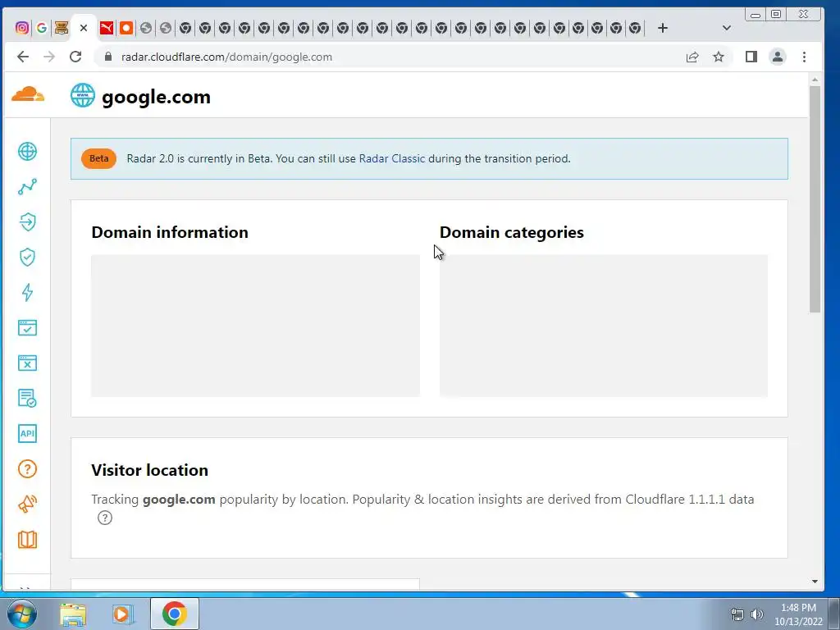Open the Cloudflare logo home link

28,95
